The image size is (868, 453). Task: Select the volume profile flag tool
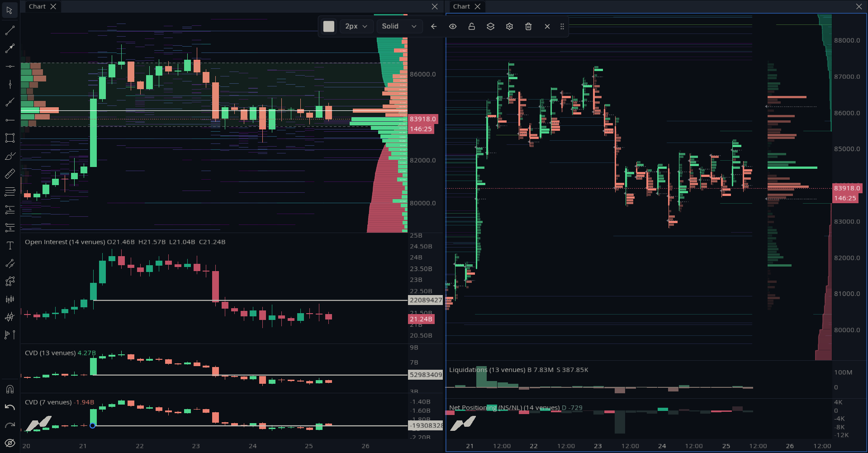[9, 335]
